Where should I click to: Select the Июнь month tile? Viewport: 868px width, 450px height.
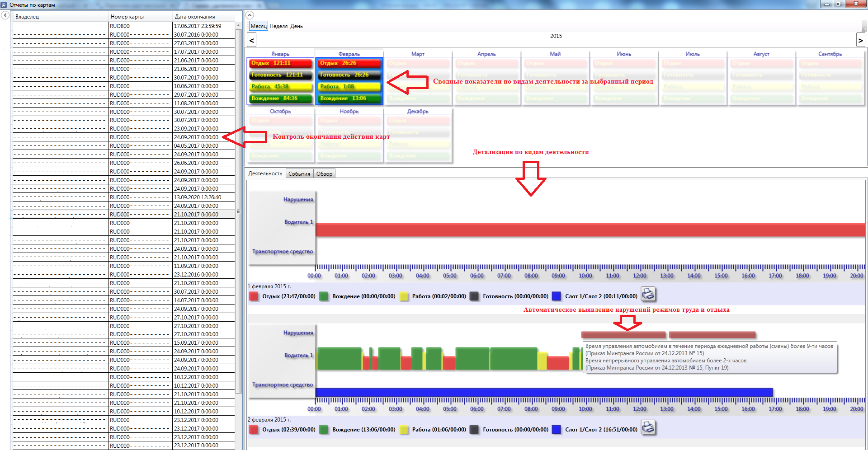624,78
